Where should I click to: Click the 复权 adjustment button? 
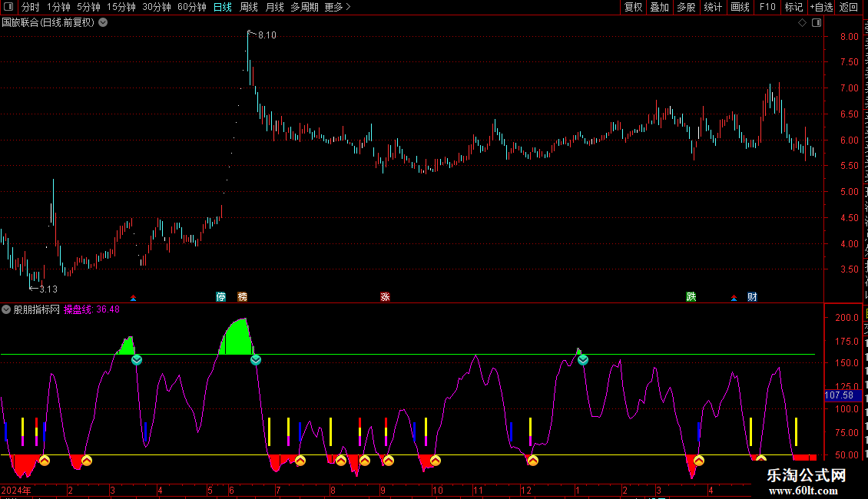point(633,7)
